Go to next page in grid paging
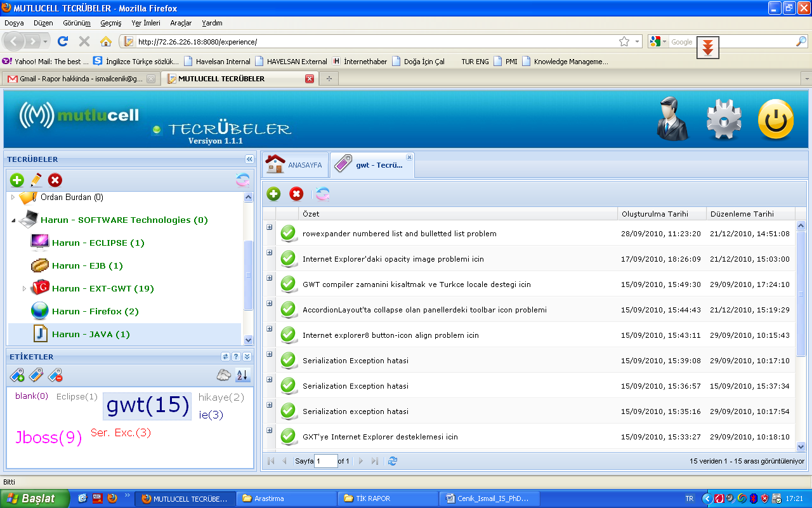 [x=361, y=461]
